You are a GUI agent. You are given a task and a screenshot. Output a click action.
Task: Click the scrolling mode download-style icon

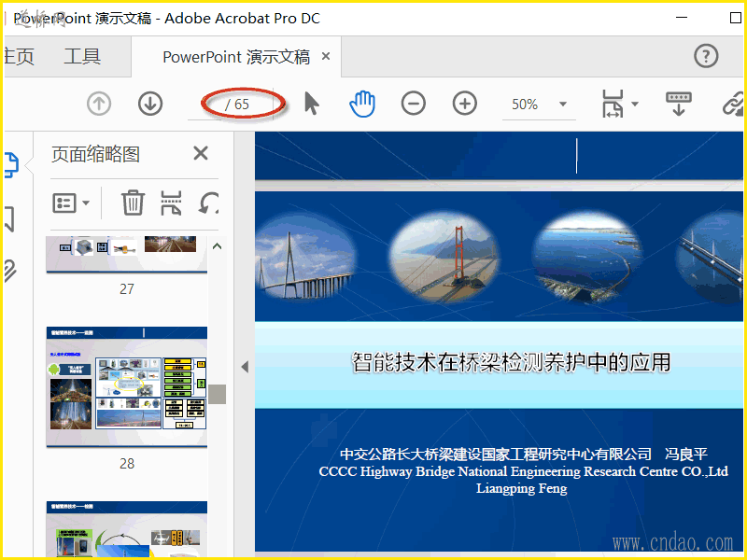coord(679,104)
